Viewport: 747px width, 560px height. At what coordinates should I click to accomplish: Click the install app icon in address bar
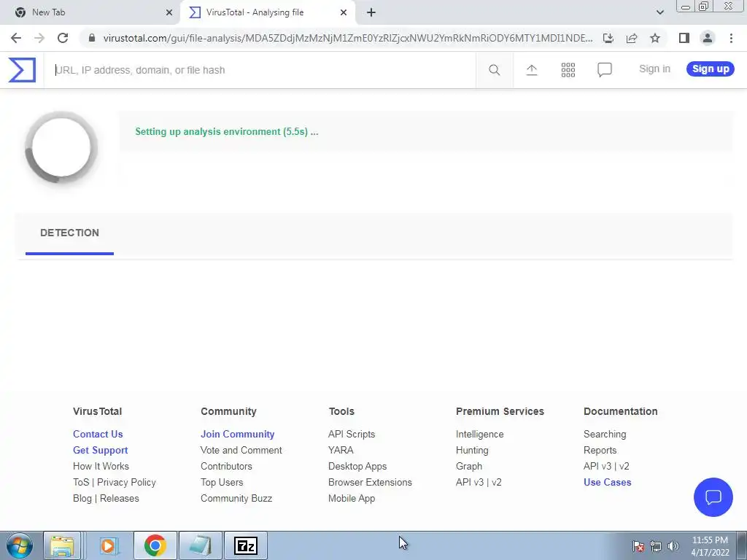pos(608,38)
